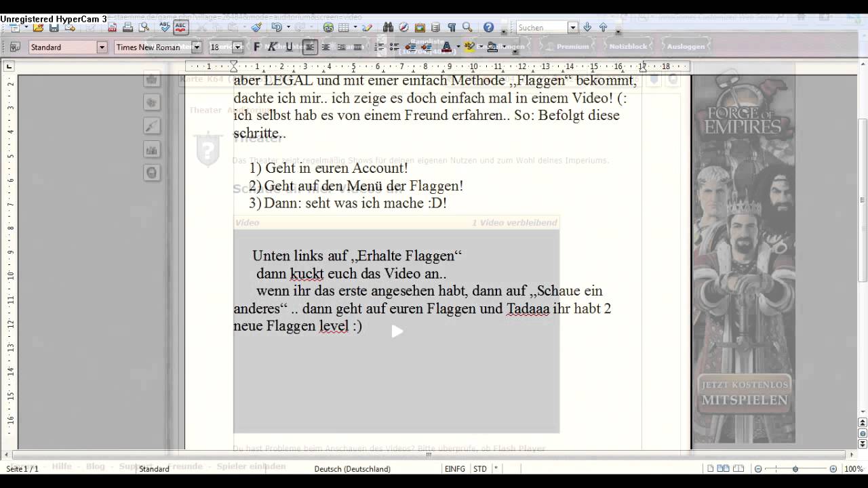Select the Format Paintbrush icon

pyautogui.click(x=256, y=28)
